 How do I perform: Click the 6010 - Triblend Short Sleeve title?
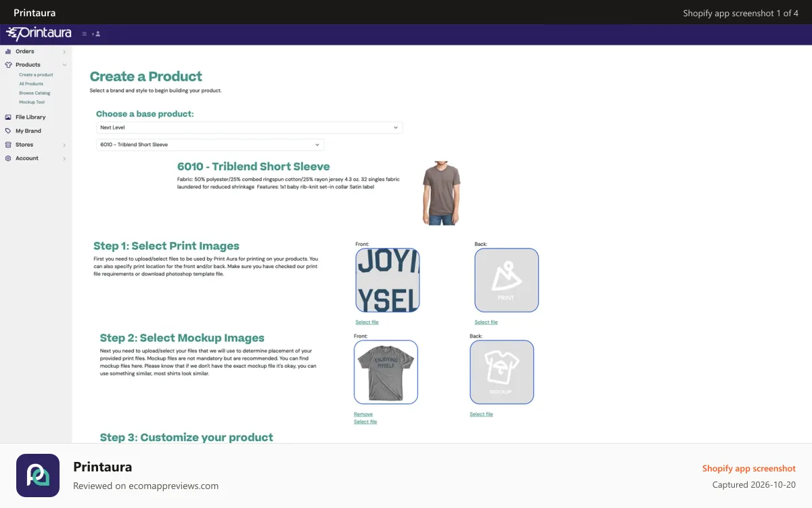tap(254, 167)
